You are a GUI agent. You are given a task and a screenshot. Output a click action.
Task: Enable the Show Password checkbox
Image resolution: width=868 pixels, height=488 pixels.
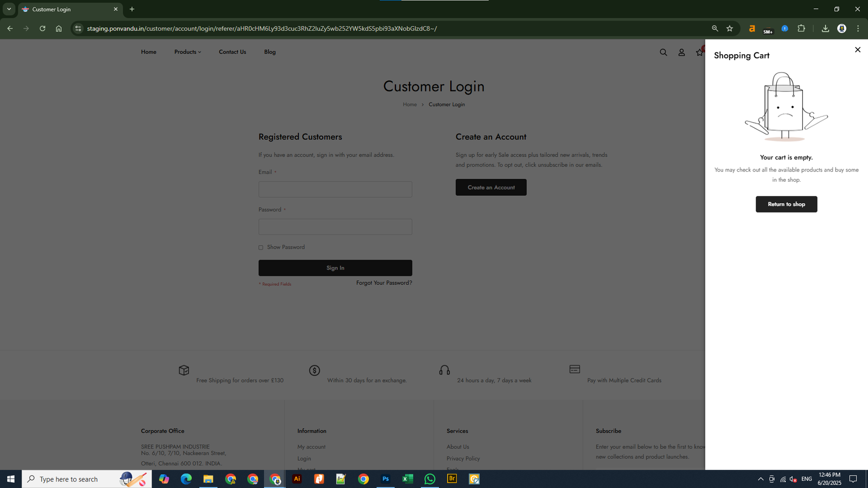[261, 248]
